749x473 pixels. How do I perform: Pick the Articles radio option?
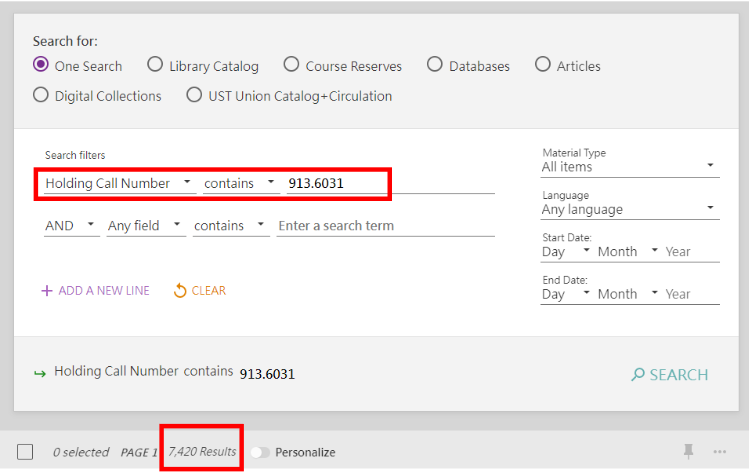[x=543, y=65]
